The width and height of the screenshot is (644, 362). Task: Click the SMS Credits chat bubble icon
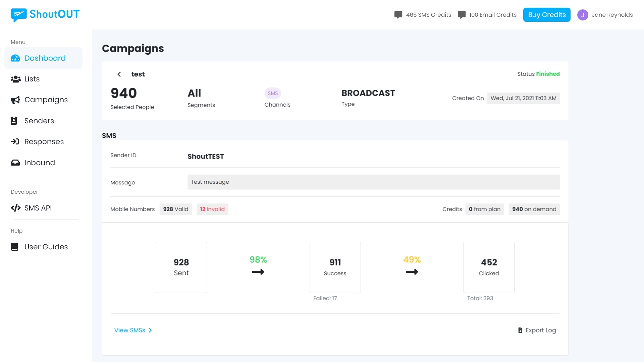coord(398,15)
